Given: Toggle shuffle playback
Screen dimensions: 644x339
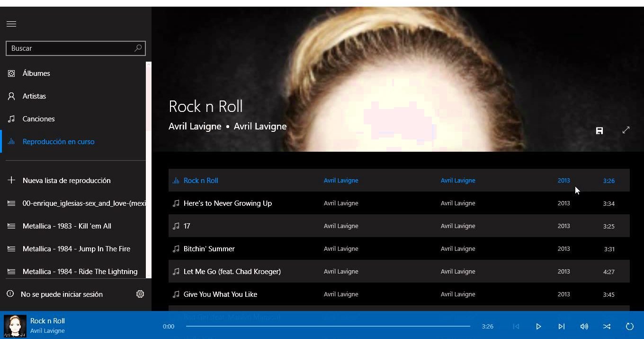Looking at the screenshot, I should [607, 326].
